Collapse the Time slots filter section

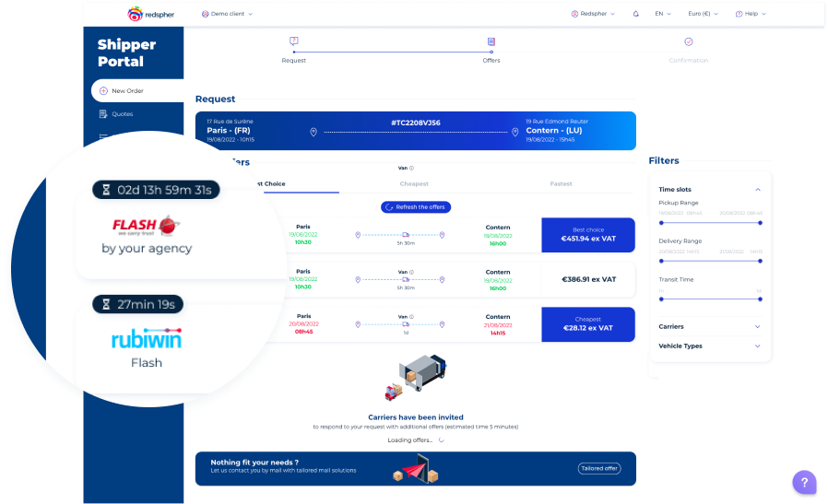(x=758, y=190)
